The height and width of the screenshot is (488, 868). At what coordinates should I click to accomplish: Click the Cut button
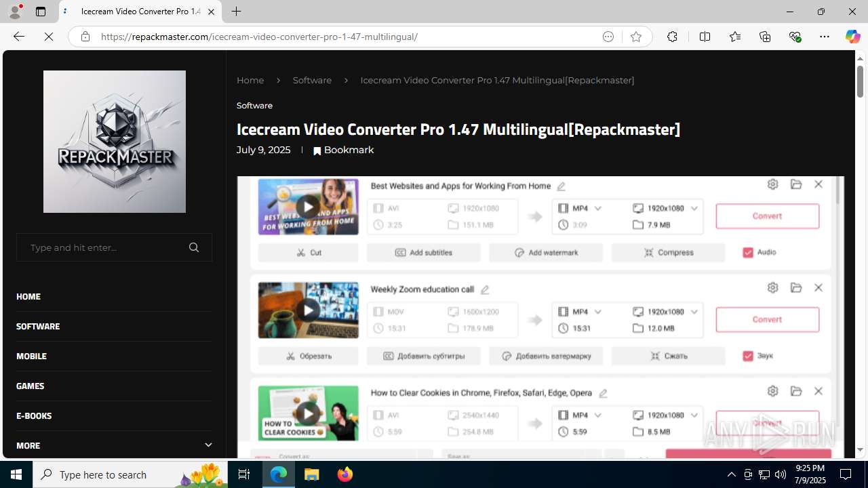click(308, 252)
